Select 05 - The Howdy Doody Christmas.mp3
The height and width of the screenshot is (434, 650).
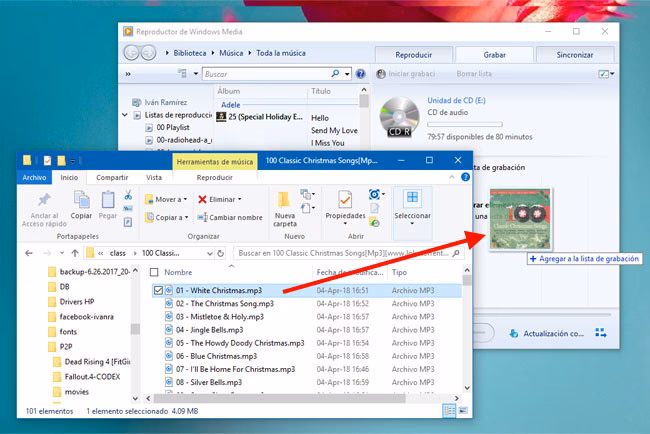pyautogui.click(x=240, y=343)
